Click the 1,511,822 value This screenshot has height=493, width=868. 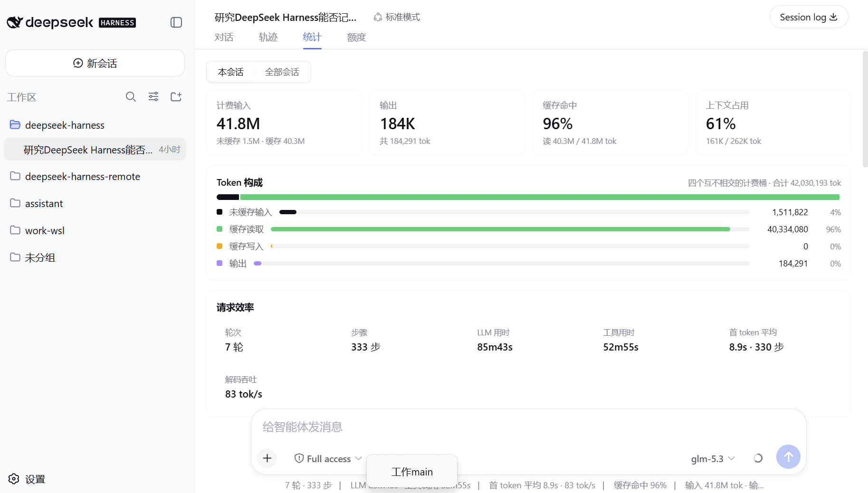[790, 212]
